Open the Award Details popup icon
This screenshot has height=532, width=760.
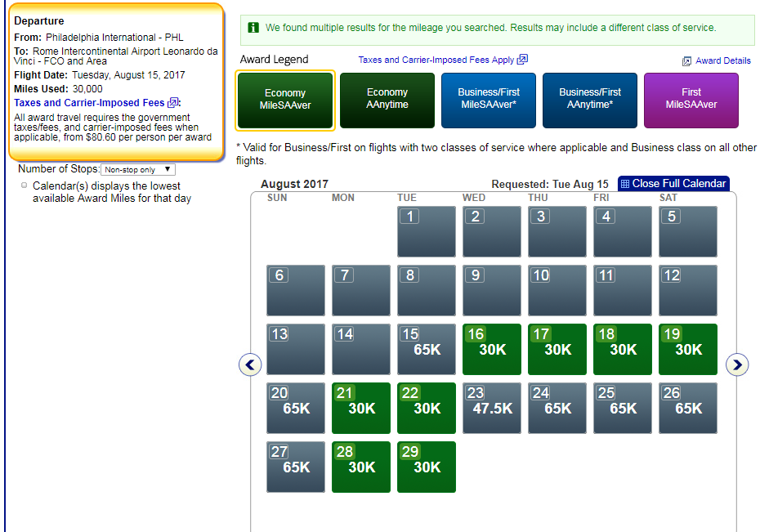coord(687,61)
